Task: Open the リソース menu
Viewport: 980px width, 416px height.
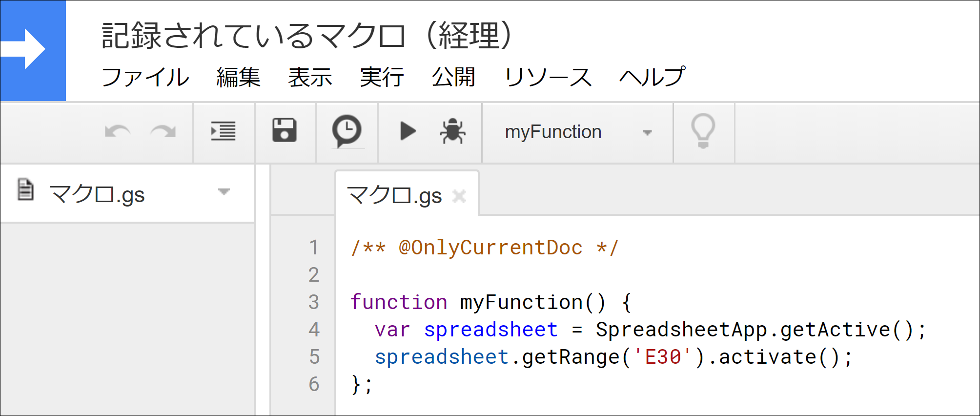Action: (x=548, y=77)
